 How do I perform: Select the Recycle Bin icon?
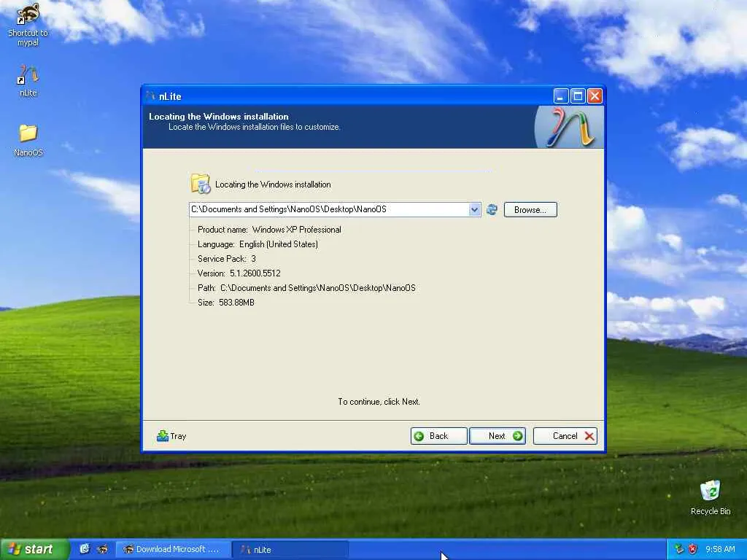711,497
